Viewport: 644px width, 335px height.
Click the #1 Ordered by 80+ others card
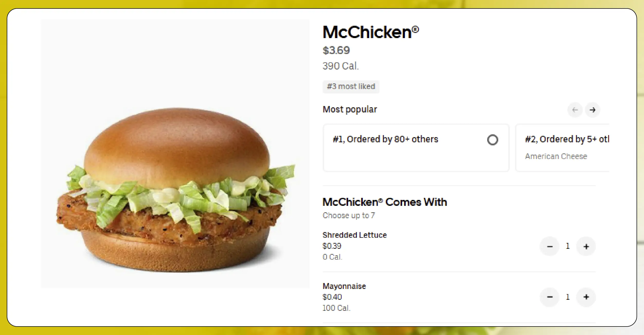pyautogui.click(x=416, y=148)
